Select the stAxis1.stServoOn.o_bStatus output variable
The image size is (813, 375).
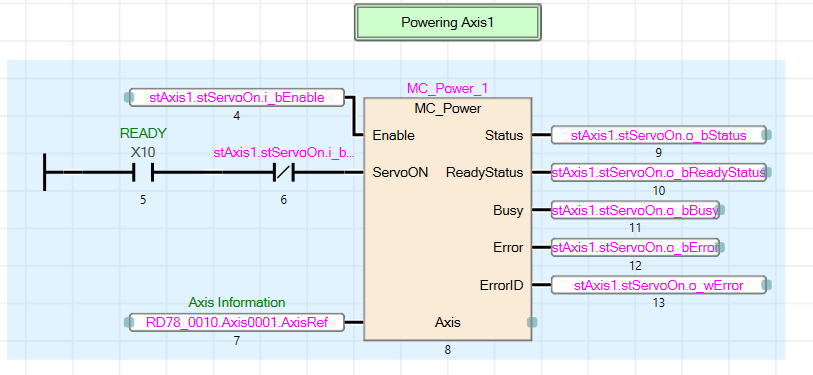[658, 135]
